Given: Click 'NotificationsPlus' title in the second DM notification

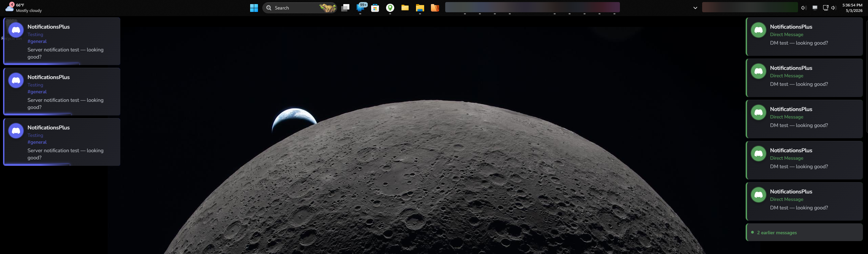Looking at the screenshot, I should click(x=791, y=68).
